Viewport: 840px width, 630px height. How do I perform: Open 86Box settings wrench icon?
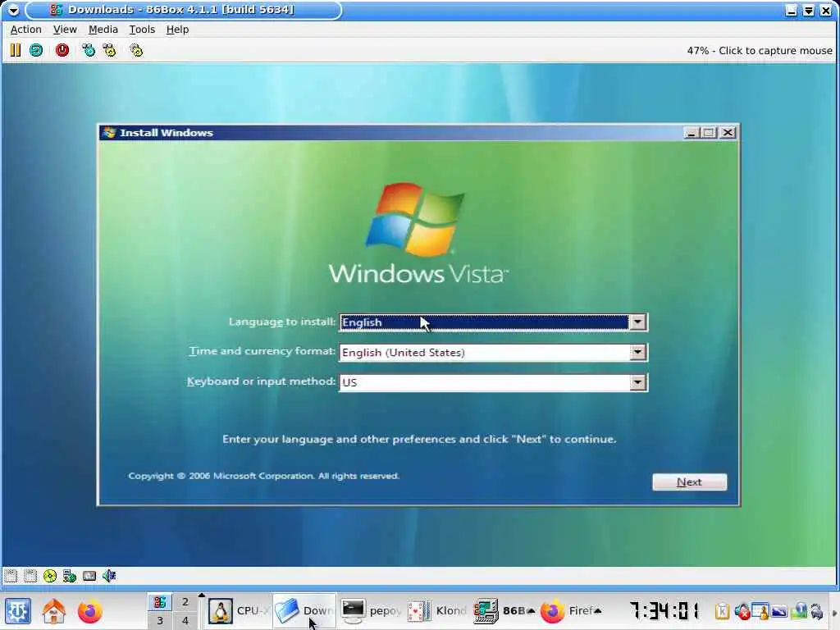click(x=136, y=50)
